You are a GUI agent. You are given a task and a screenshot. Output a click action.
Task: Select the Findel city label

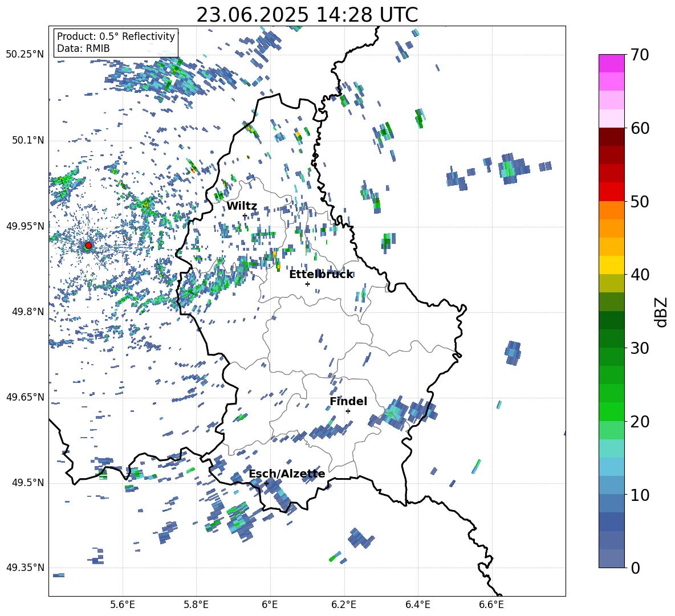click(348, 401)
